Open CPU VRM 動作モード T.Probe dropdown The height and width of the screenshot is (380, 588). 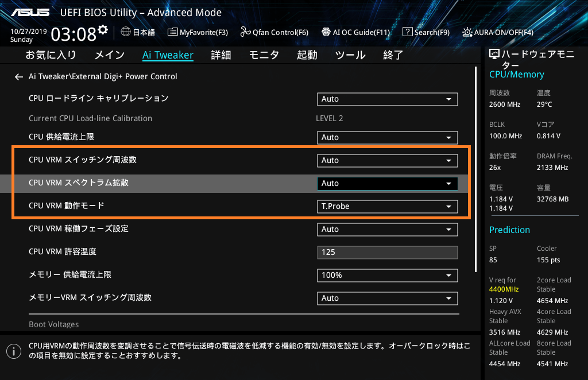388,207
